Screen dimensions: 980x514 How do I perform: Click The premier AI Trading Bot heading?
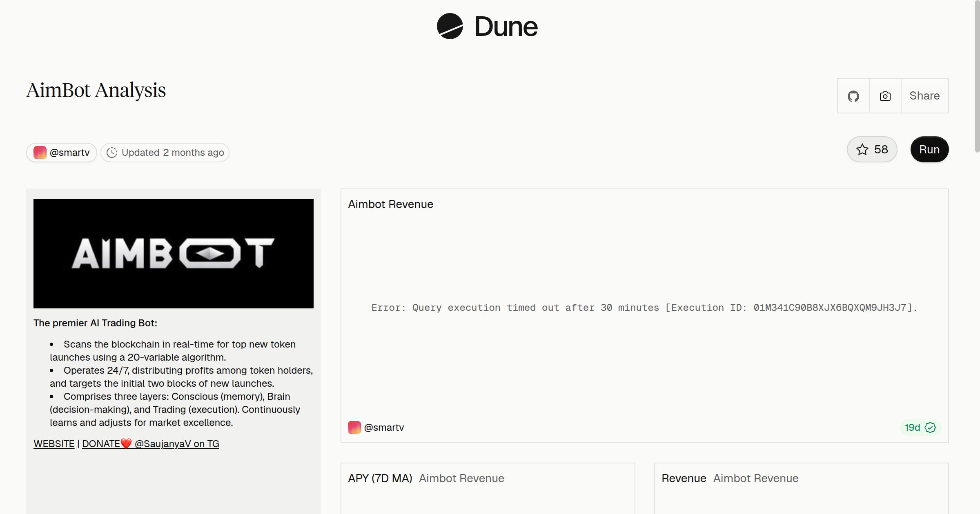point(95,323)
